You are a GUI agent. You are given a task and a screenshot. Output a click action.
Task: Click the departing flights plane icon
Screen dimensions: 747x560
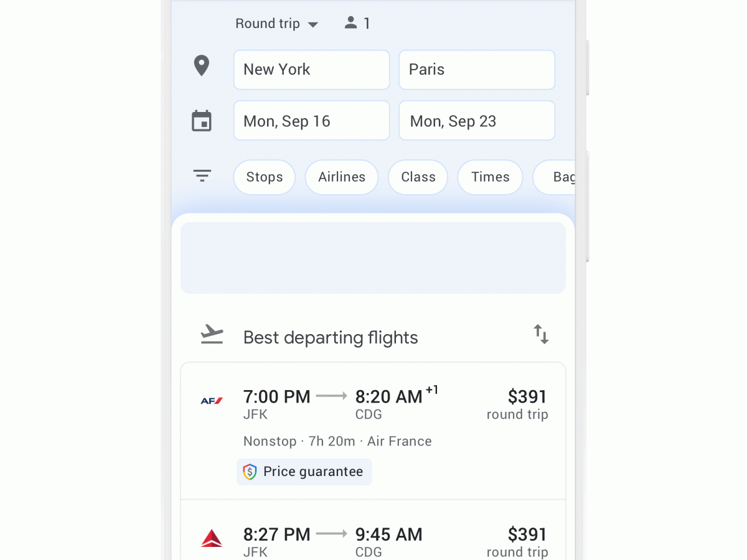click(x=212, y=335)
